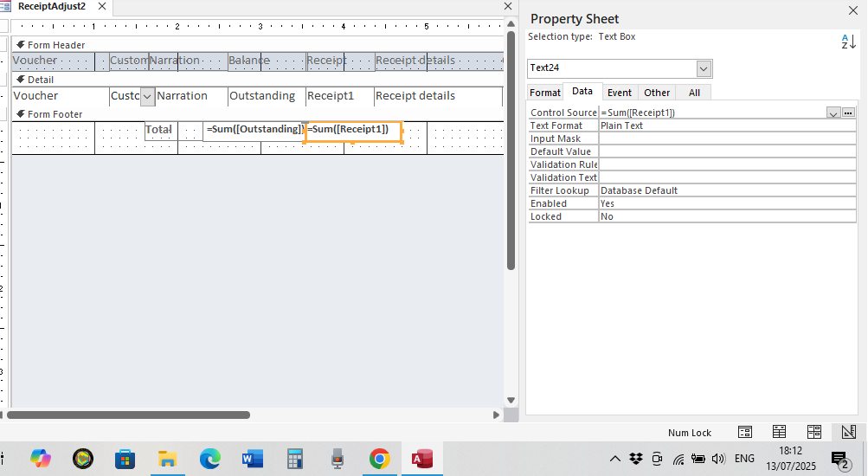Image resolution: width=868 pixels, height=476 pixels.
Task: Launch Google Chrome from the taskbar
Action: (x=379, y=459)
